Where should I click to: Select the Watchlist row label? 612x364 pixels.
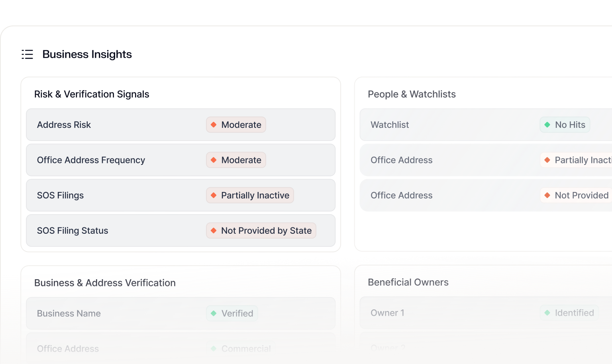coord(390,125)
